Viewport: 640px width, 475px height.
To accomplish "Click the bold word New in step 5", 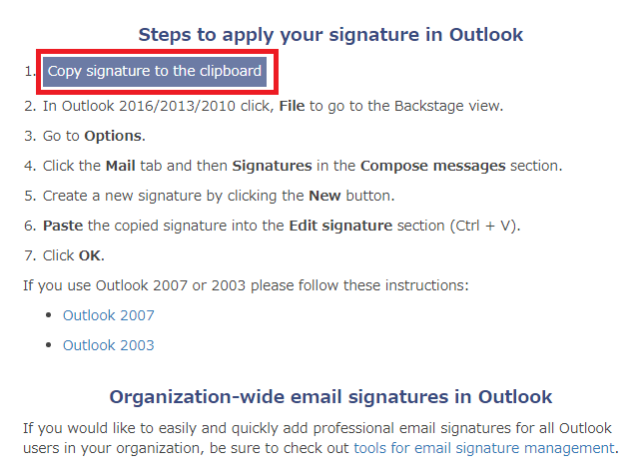I will [324, 196].
